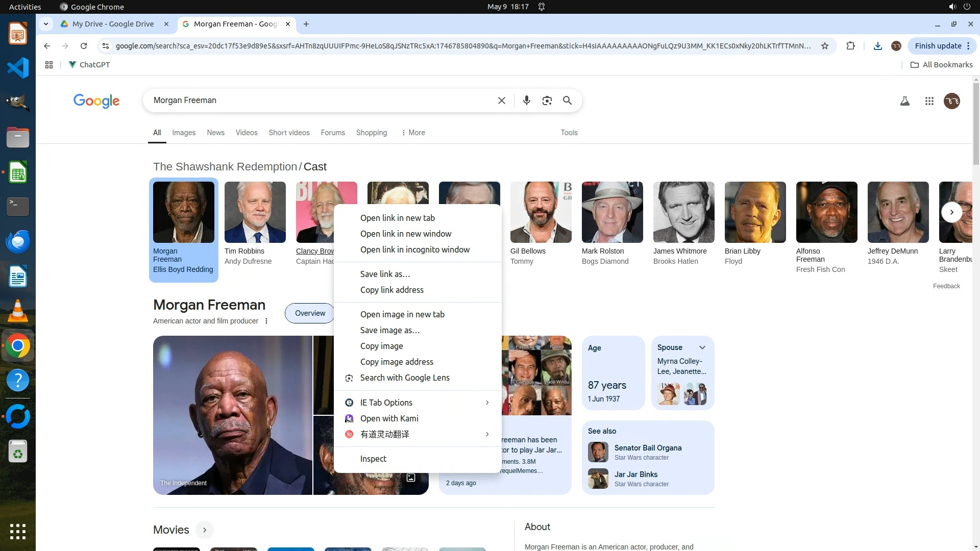
Task: Open Google Lens image search icon
Action: (x=547, y=101)
